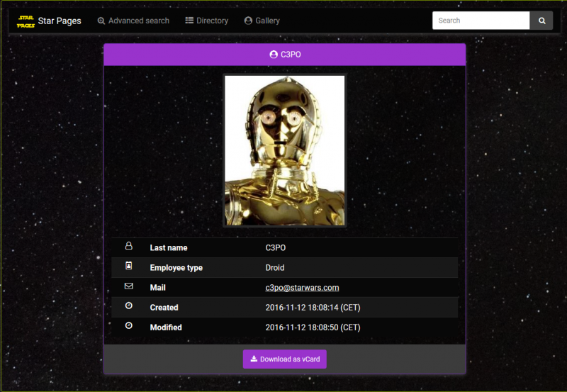Focus the Search input field
The height and width of the screenshot is (392, 567).
[481, 21]
